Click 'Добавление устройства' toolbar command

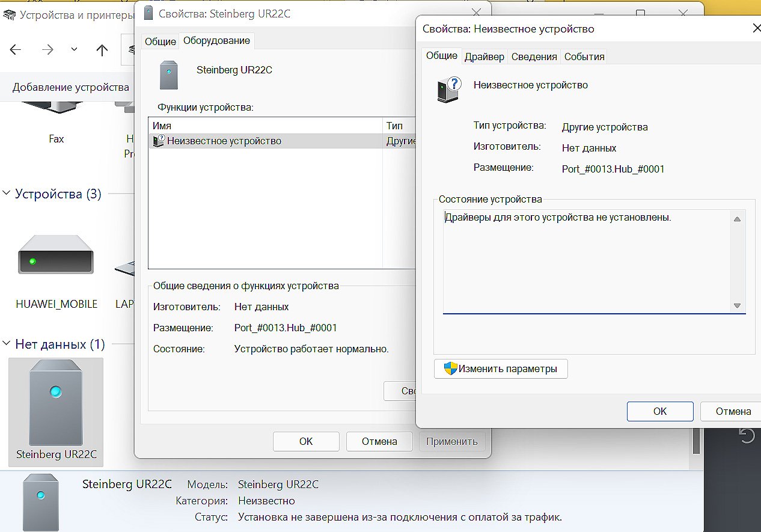tap(71, 87)
